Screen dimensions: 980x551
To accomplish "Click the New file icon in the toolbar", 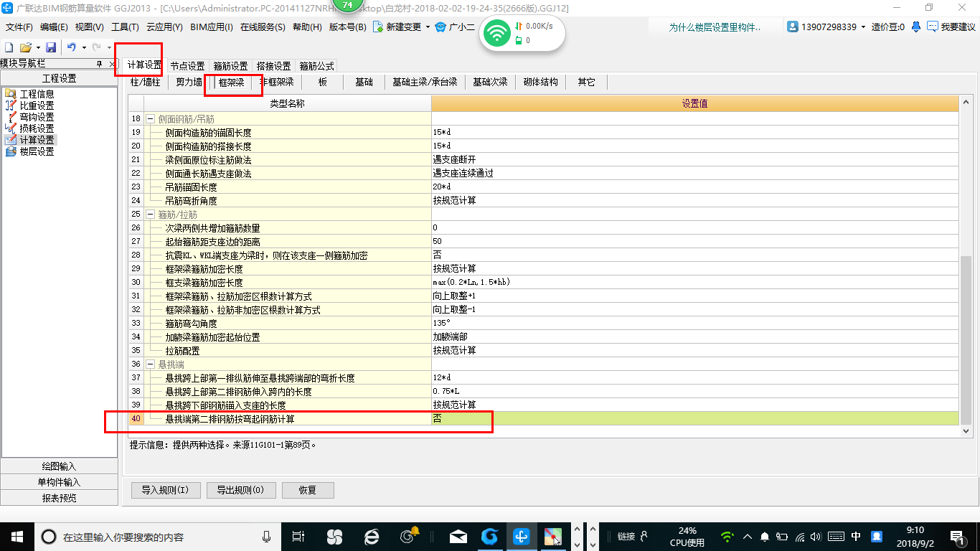I will point(9,47).
